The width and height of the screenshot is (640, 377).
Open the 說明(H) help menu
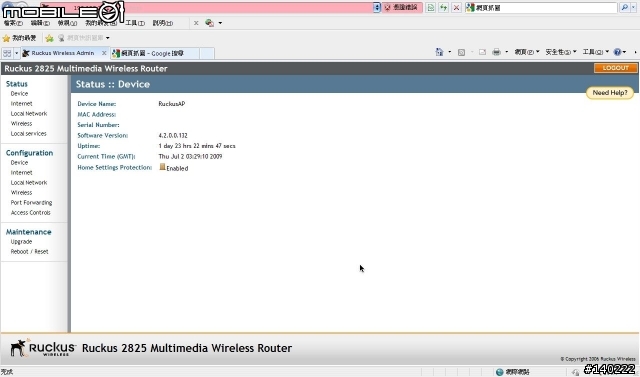pyautogui.click(x=162, y=23)
